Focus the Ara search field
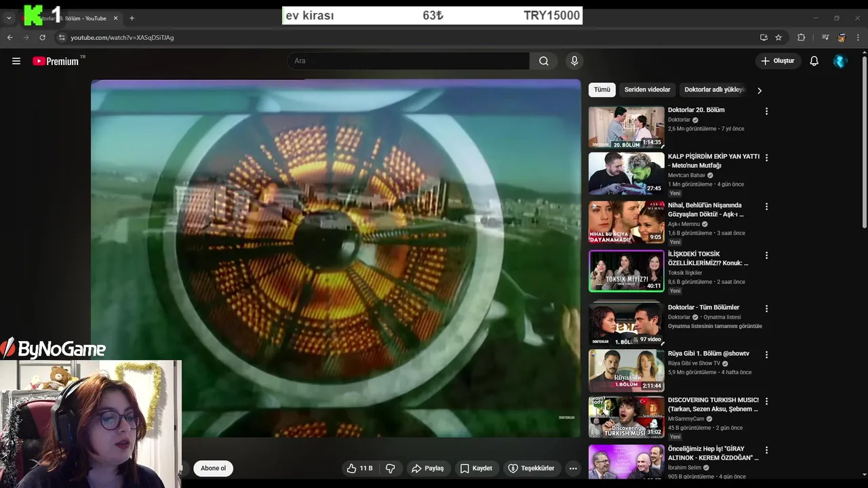The width and height of the screenshot is (868, 488). tap(408, 61)
